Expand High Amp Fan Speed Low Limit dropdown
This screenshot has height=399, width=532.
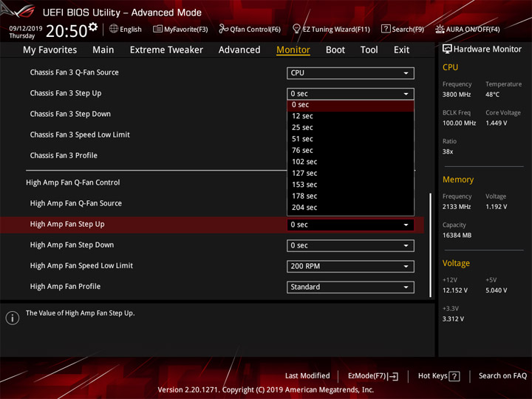(350, 266)
